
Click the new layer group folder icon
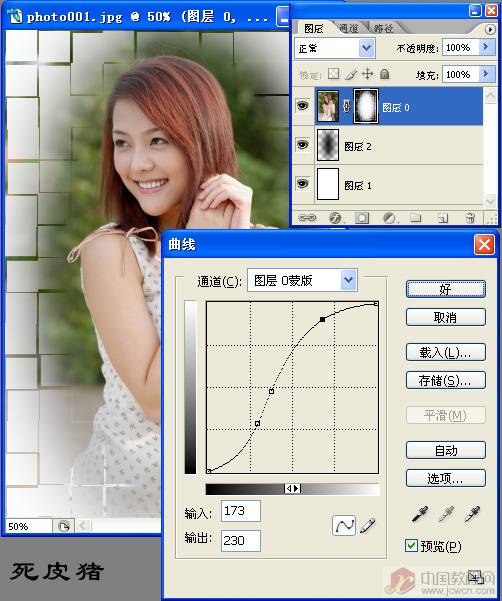(x=415, y=218)
